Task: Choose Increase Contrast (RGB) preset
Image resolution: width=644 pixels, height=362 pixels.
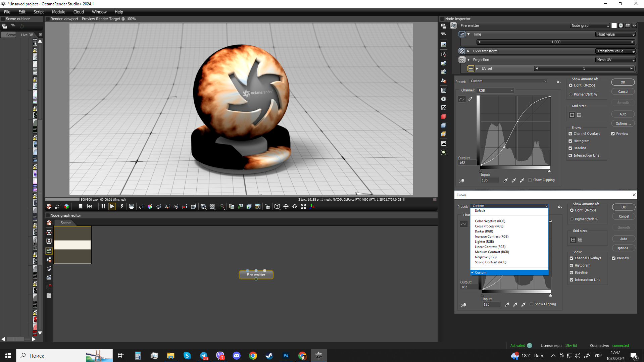Action: (491, 237)
